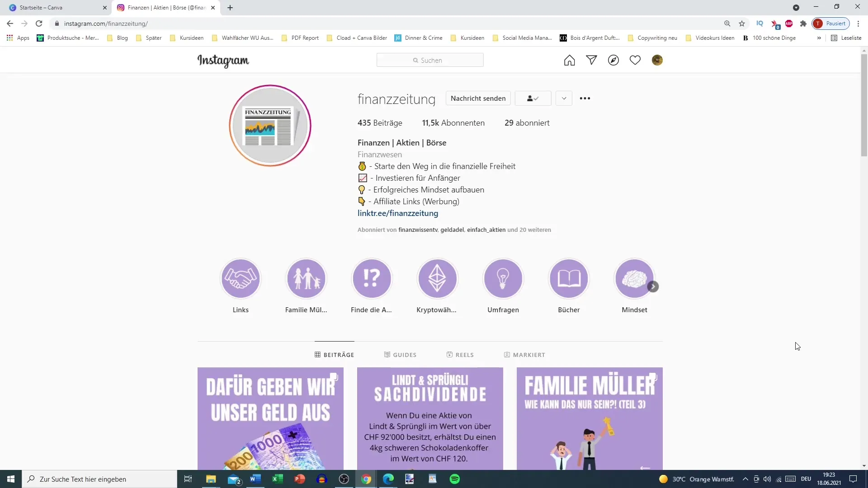Open Social Media Mana... bookmark folder
This screenshot has height=488, width=868.
[x=522, y=38]
